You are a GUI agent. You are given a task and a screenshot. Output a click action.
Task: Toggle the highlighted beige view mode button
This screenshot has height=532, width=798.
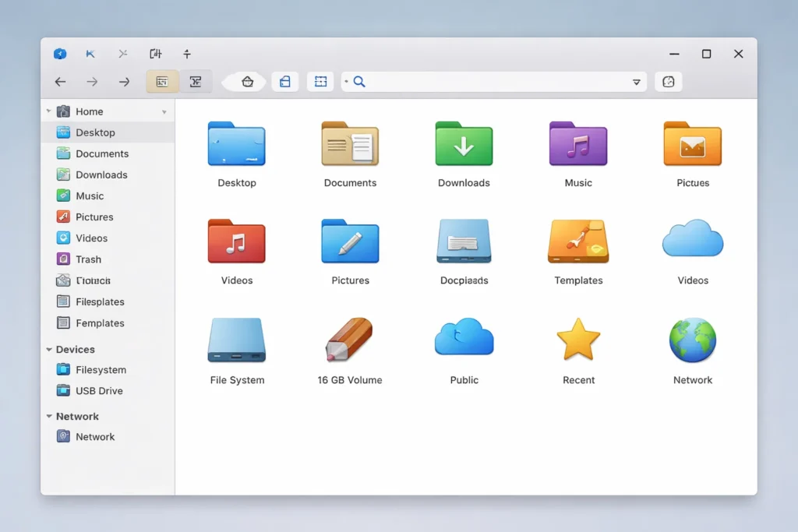pos(162,82)
